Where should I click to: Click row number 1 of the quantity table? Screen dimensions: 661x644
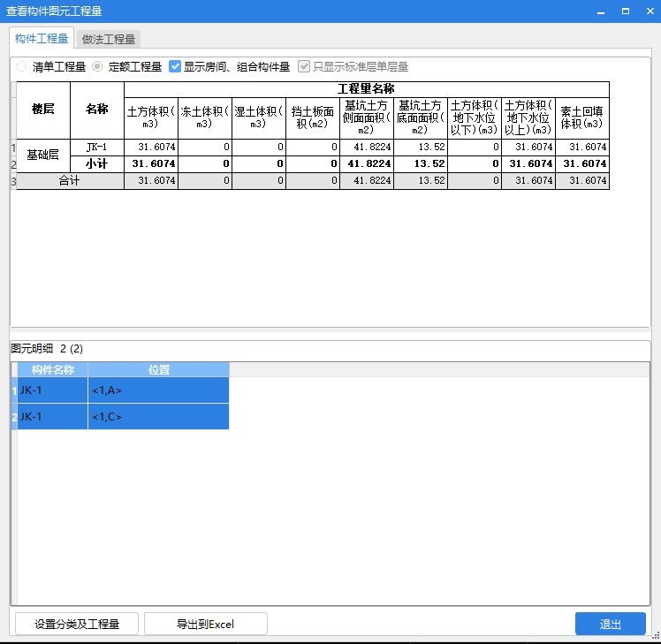click(x=13, y=148)
